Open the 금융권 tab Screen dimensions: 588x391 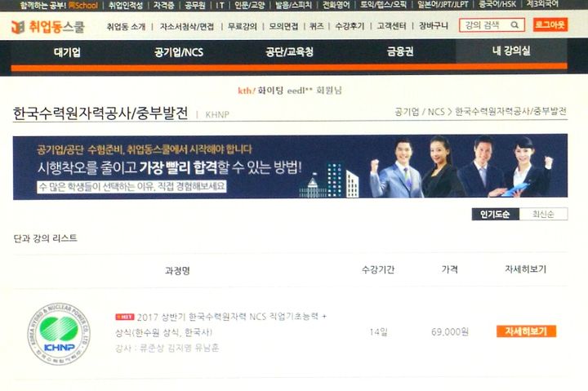pyautogui.click(x=399, y=51)
